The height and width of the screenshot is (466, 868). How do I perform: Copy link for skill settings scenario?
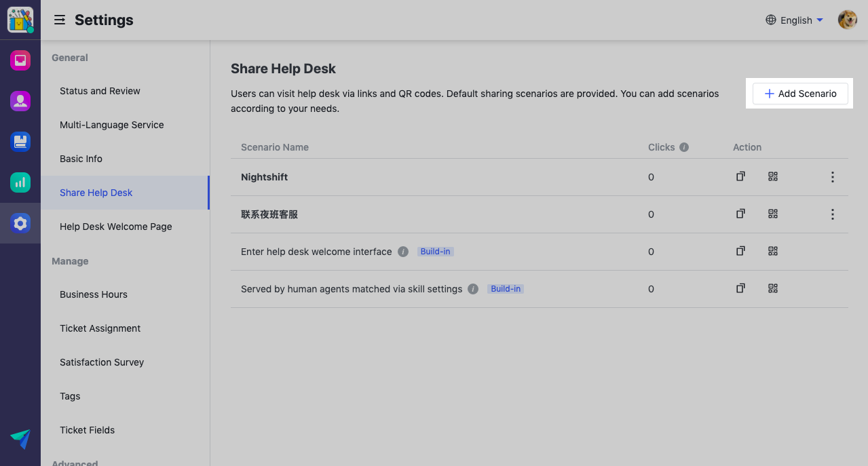[740, 289]
